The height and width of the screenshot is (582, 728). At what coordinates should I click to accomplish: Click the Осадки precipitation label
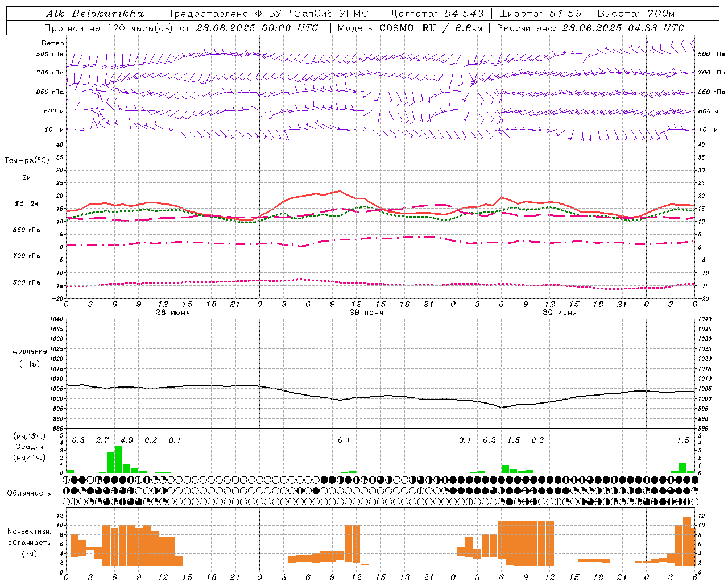[29, 447]
